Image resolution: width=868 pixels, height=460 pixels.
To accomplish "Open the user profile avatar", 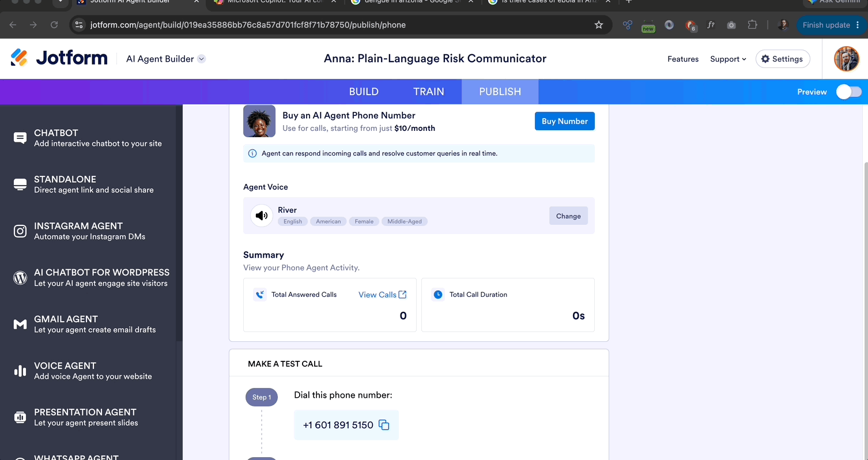I will tap(847, 59).
